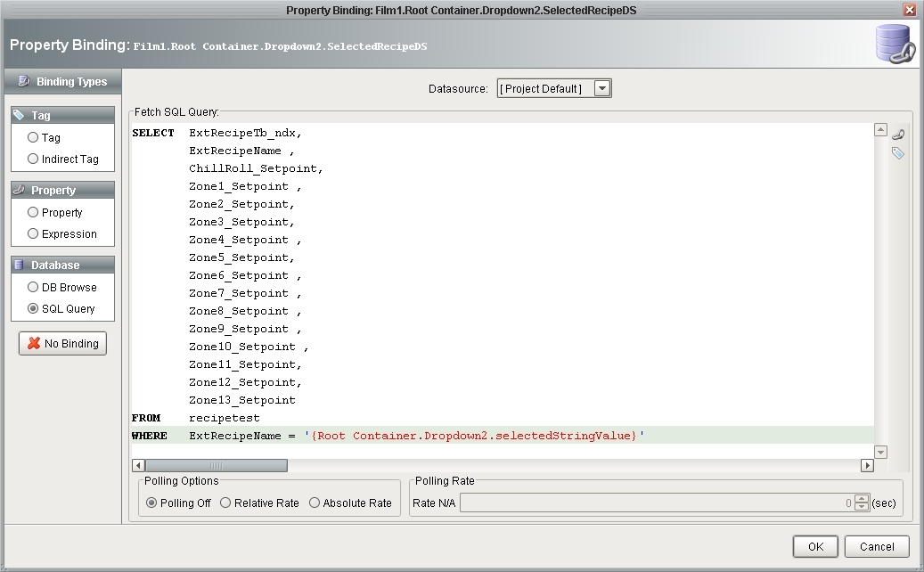Click the 'recipetest' table name

point(224,418)
